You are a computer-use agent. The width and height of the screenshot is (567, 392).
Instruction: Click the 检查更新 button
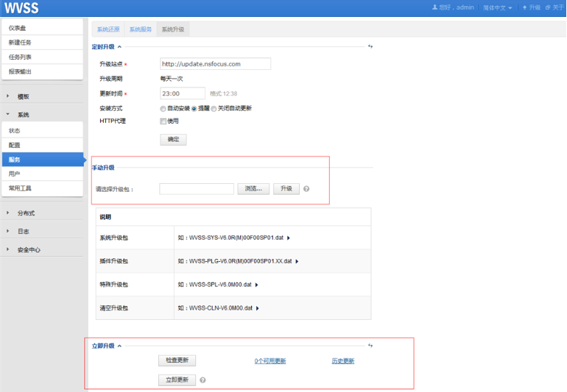pos(177,360)
